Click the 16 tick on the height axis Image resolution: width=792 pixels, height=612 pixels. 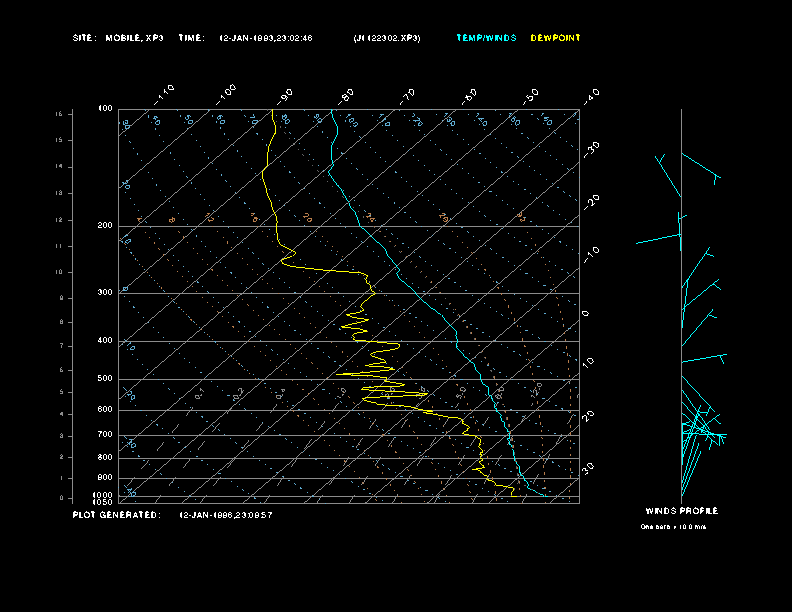pos(59,114)
